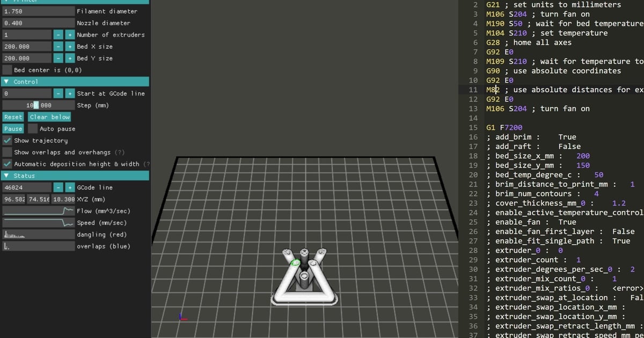The height and width of the screenshot is (338, 644).
Task: Toggle the Auto pause checkbox
Action: pyautogui.click(x=33, y=129)
